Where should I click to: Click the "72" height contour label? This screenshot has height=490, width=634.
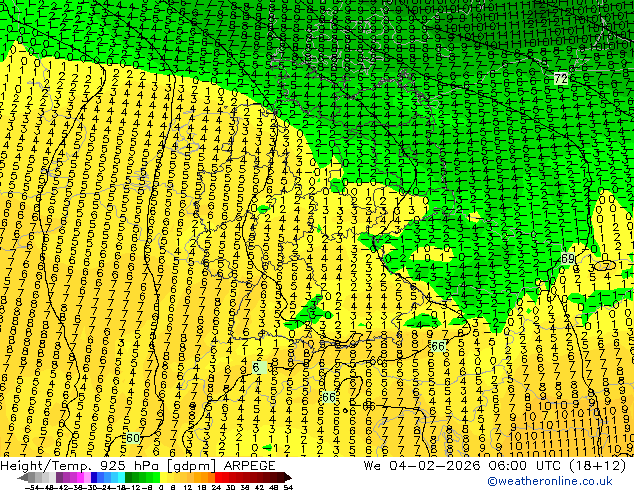click(x=561, y=78)
